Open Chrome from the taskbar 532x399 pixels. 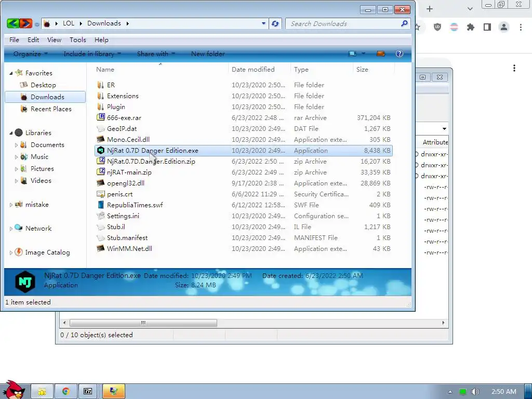click(x=65, y=392)
